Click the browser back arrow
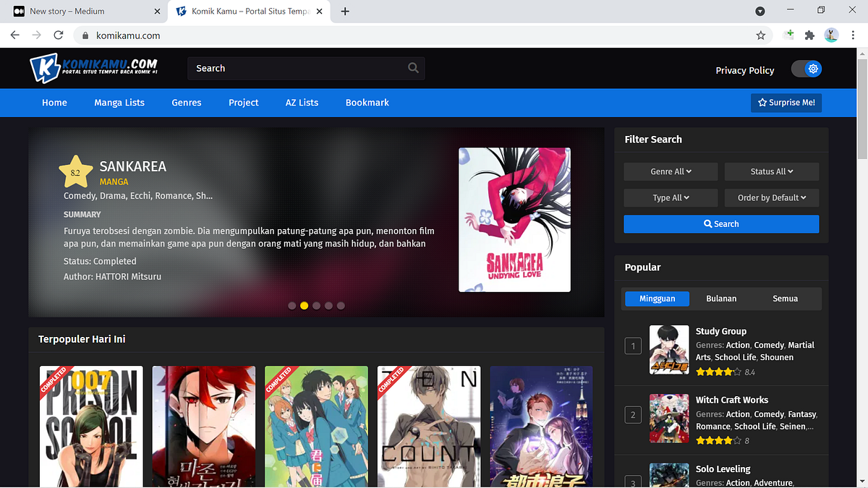 pos(14,35)
